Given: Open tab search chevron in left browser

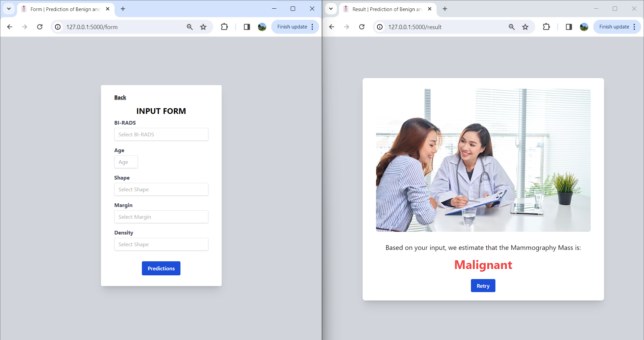Looking at the screenshot, I should pyautogui.click(x=9, y=9).
